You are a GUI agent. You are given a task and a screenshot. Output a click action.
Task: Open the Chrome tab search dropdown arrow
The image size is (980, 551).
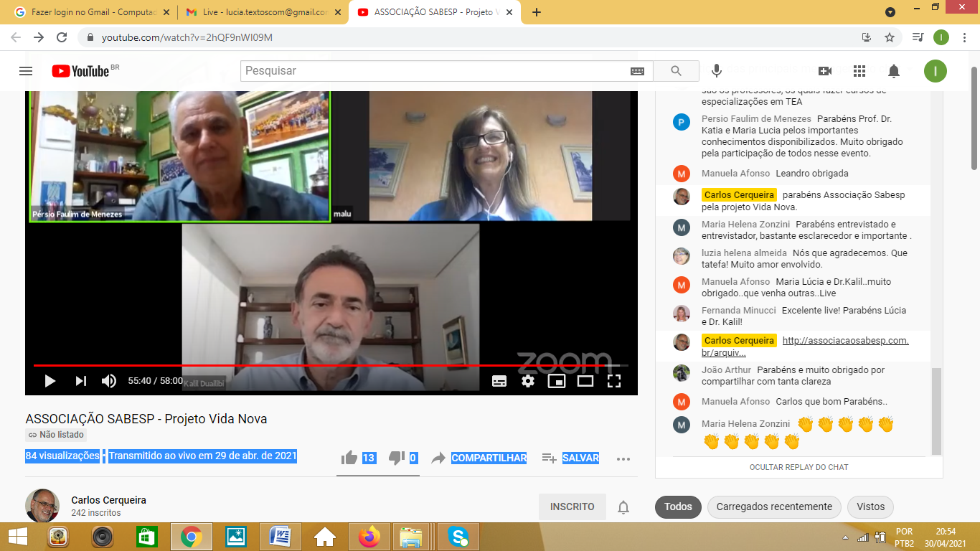pos(890,12)
